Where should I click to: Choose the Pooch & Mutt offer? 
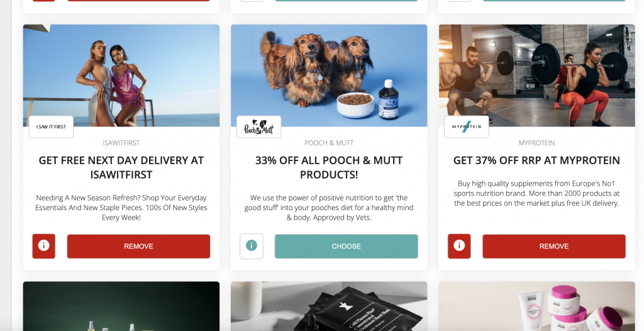347,246
